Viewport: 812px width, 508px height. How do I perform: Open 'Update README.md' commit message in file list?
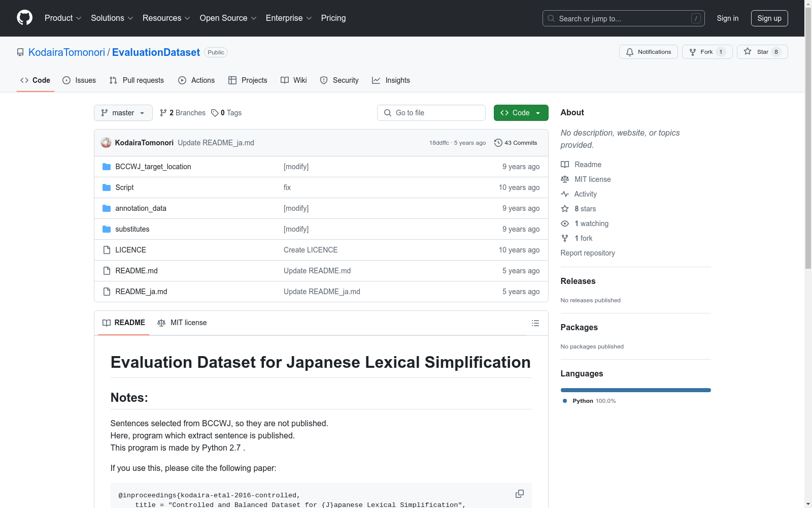(317, 271)
